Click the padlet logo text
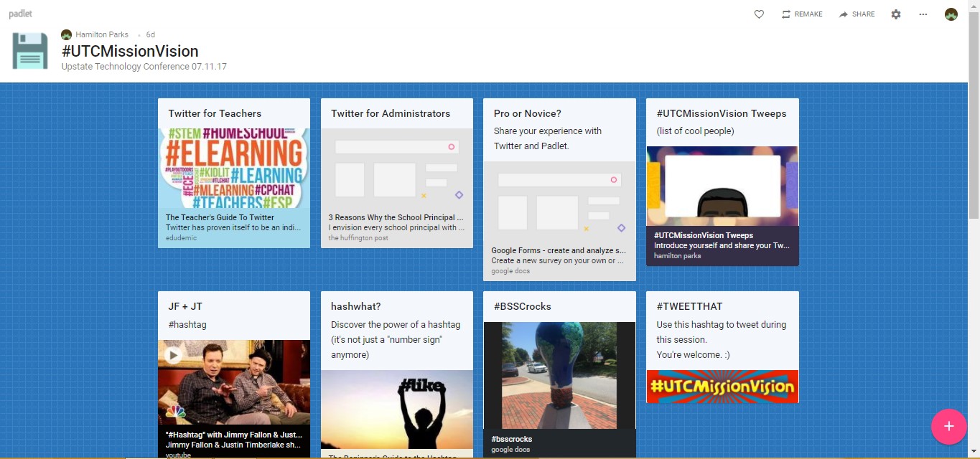The image size is (980, 459). click(20, 14)
